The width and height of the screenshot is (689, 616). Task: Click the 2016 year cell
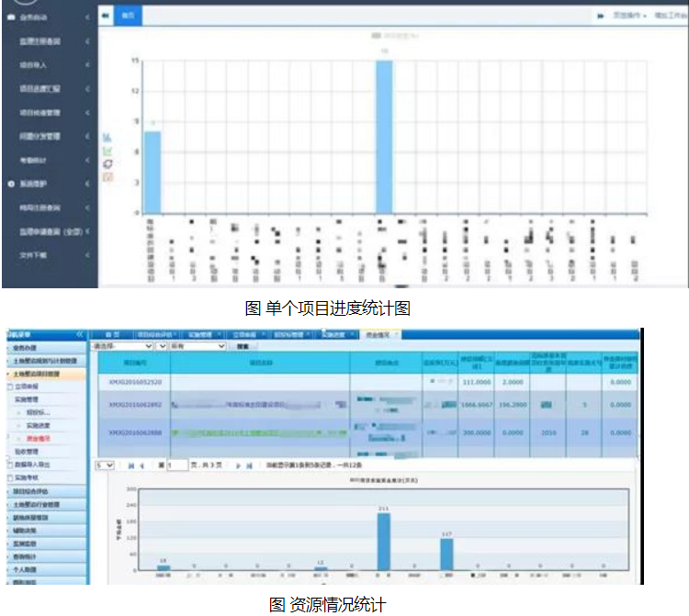tap(548, 433)
